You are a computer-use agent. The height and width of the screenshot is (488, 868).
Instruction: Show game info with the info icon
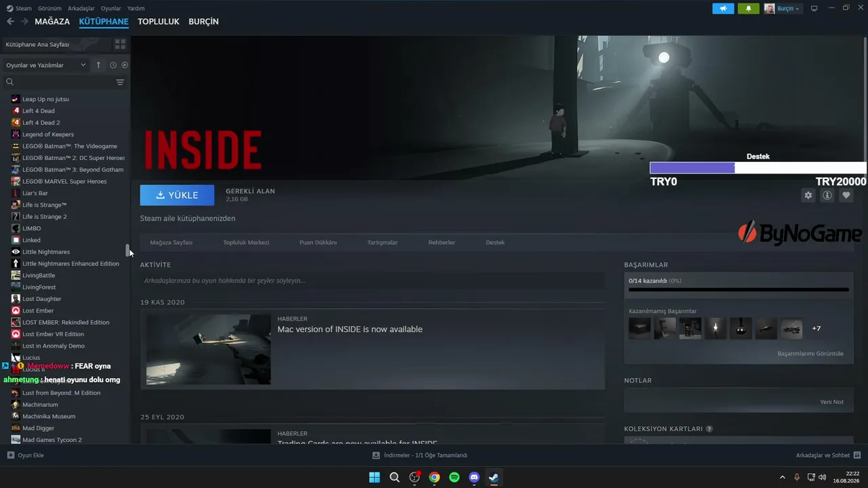(827, 195)
